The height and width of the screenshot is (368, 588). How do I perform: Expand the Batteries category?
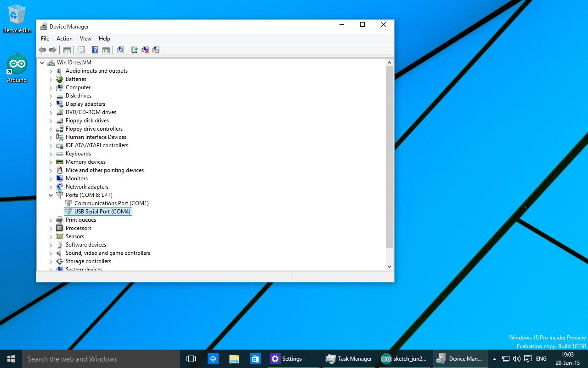[51, 79]
